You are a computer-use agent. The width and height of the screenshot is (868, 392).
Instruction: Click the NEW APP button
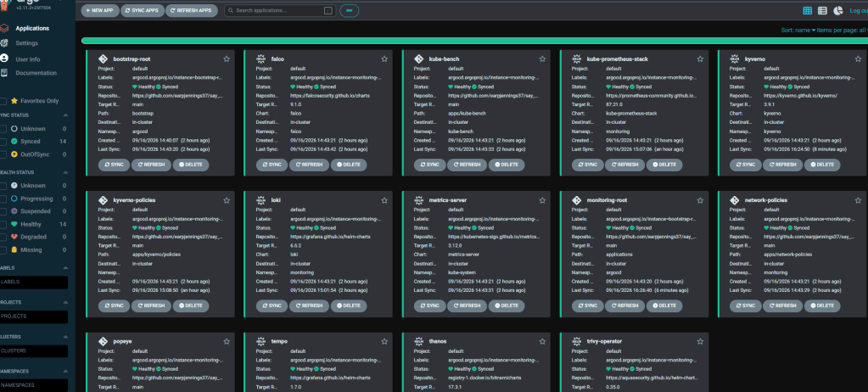tap(100, 10)
